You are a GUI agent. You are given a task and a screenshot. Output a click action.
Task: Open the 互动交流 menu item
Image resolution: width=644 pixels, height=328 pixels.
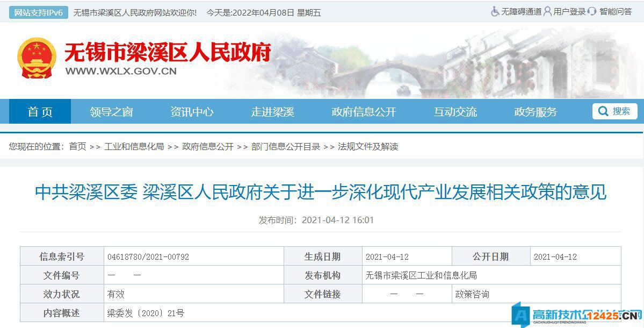tap(454, 111)
